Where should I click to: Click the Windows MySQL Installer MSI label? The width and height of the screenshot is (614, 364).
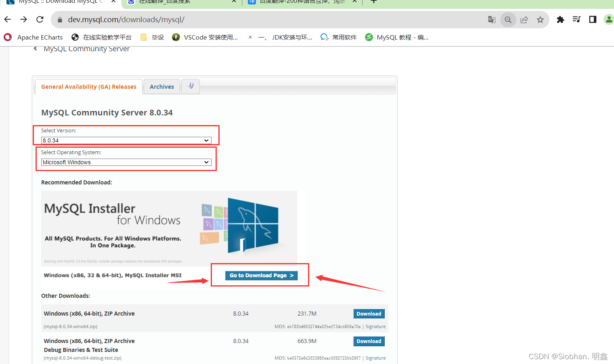tap(113, 275)
